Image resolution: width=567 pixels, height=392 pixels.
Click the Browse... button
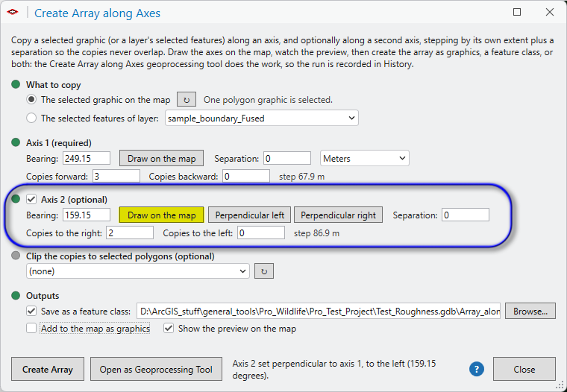(x=530, y=311)
